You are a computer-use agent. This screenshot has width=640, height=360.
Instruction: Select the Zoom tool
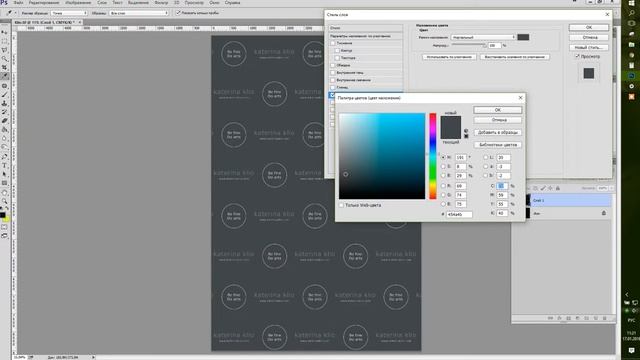4,201
